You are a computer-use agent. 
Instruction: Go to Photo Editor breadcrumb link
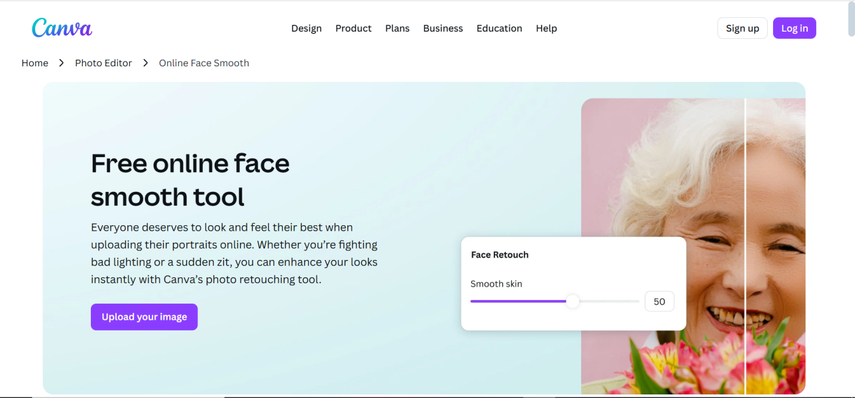(104, 63)
